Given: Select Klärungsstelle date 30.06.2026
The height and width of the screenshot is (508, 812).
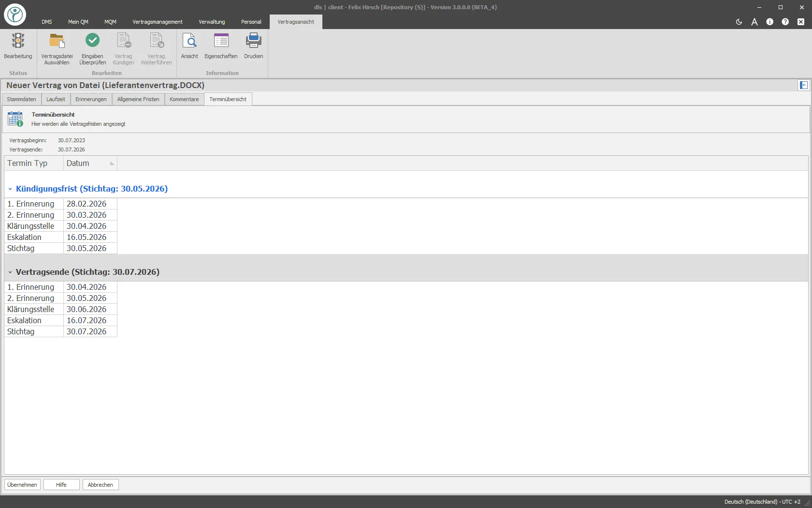Looking at the screenshot, I should click(90, 310).
